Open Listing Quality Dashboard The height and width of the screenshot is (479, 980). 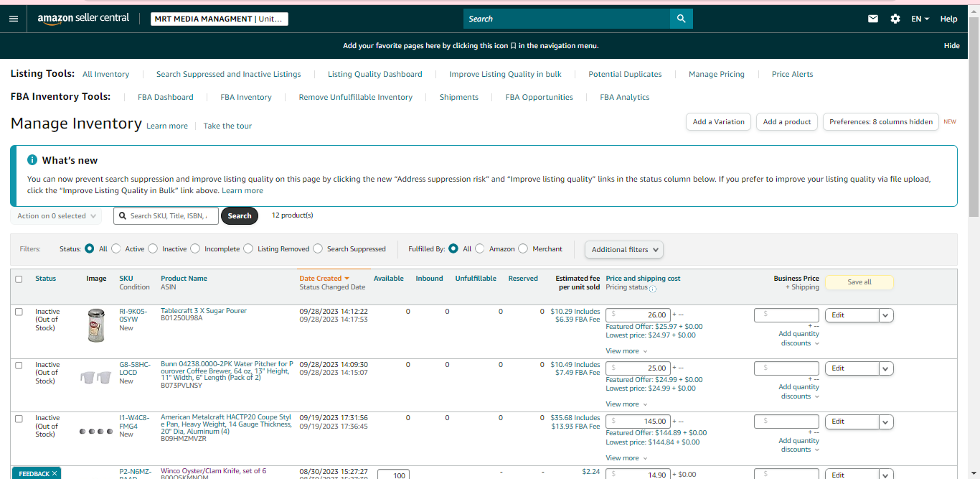click(375, 74)
